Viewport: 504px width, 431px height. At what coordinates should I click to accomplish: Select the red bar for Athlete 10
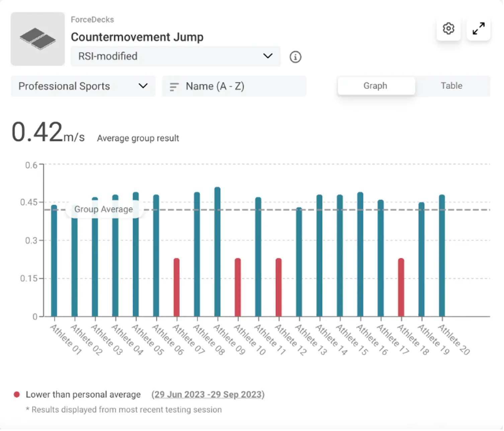238,287
